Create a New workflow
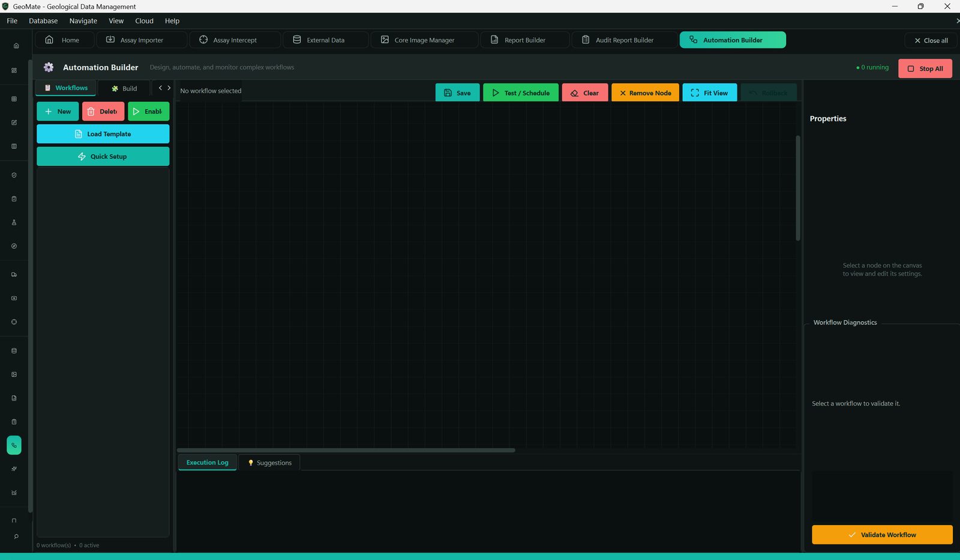 [x=58, y=112]
